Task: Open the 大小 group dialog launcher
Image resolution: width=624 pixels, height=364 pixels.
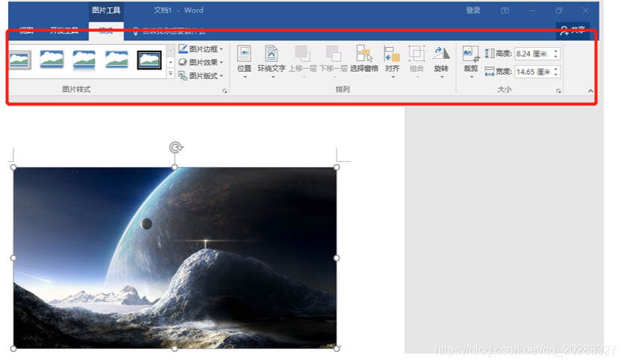Action: point(559,91)
